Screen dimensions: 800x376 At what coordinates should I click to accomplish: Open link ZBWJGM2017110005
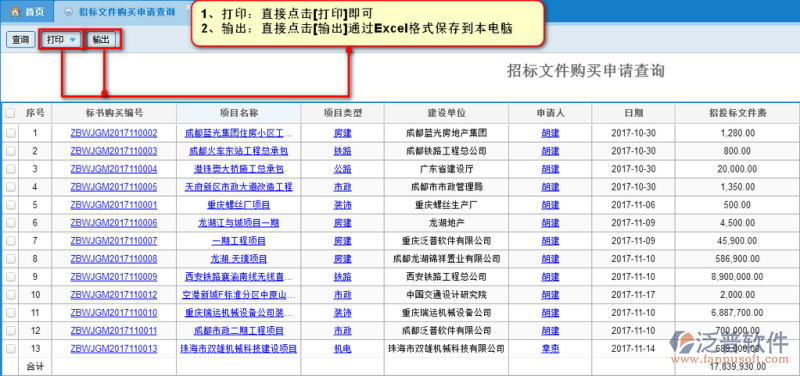tap(114, 187)
